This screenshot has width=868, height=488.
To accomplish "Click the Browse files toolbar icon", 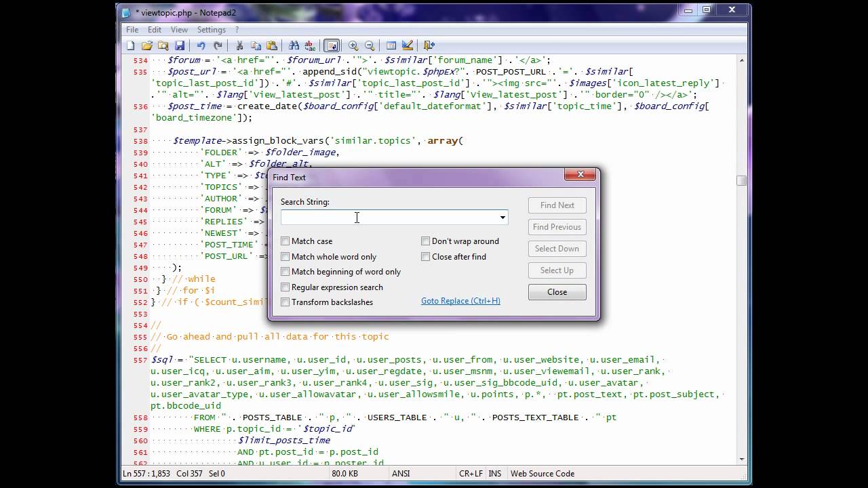I will click(x=163, y=45).
